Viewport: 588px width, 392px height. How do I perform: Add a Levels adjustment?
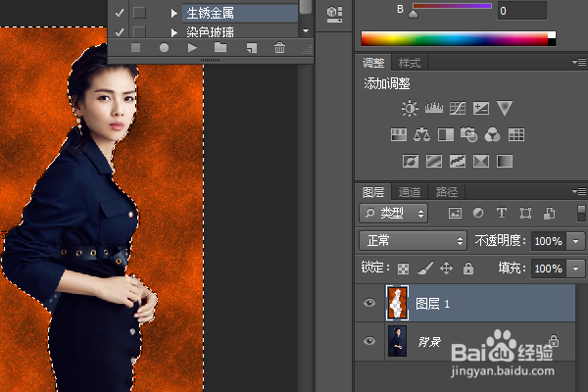pos(434,109)
